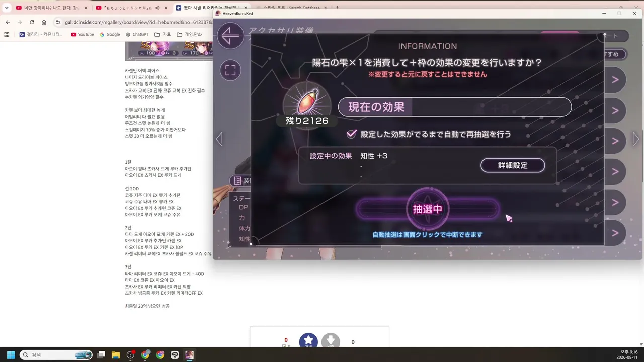Switch to the Seraph Database tab
The width and height of the screenshot is (644, 362).
click(292, 8)
